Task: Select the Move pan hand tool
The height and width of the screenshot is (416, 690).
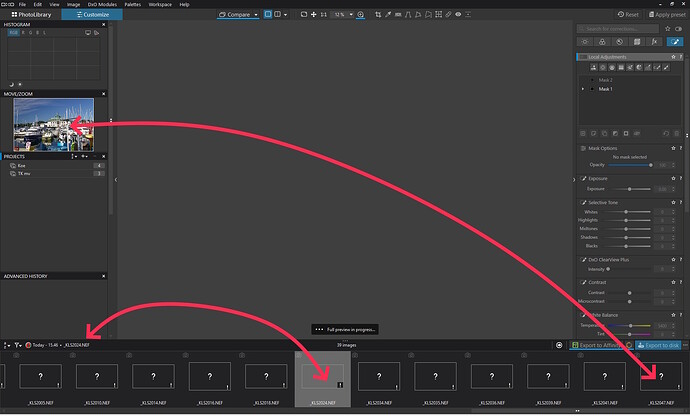Action: [314, 15]
